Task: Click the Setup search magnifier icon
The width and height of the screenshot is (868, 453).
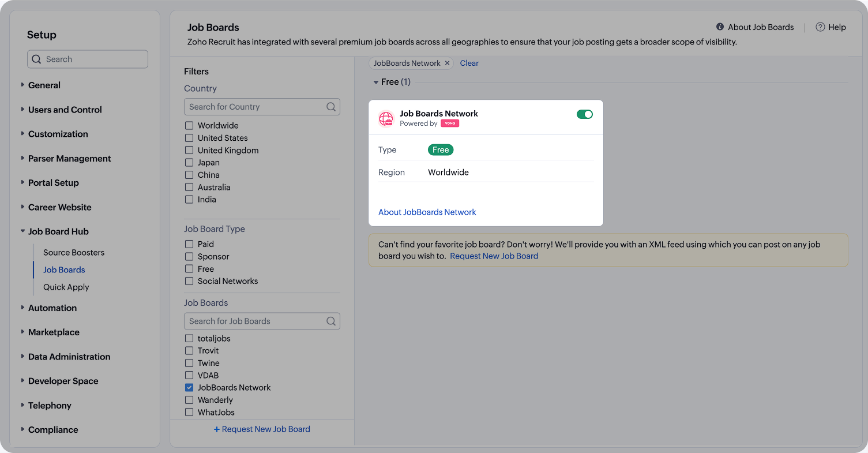Action: click(37, 59)
